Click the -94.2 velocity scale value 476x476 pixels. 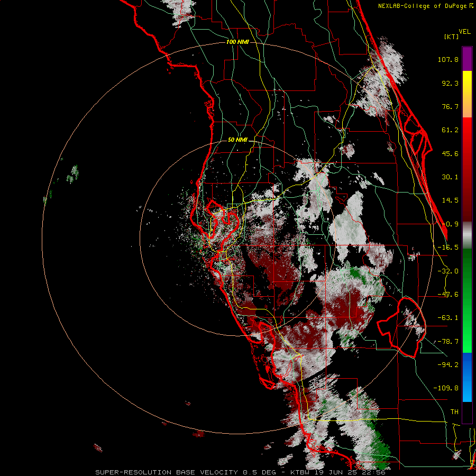tap(448, 364)
